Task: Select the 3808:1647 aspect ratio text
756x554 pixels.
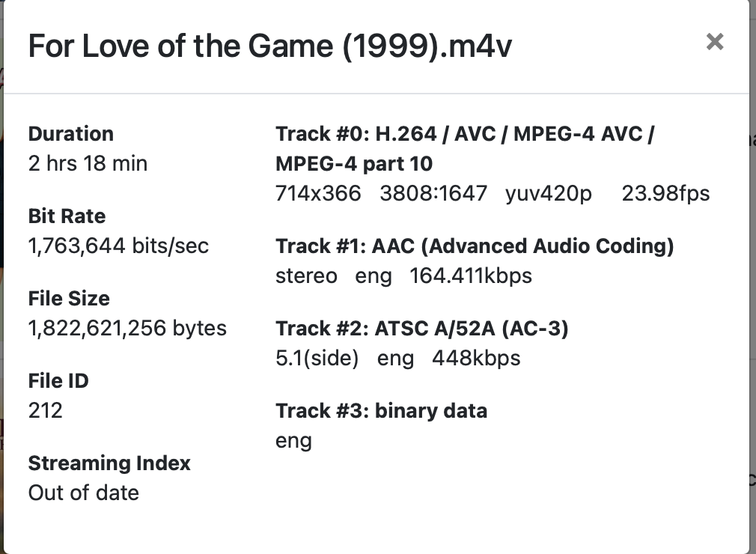Action: [433, 194]
